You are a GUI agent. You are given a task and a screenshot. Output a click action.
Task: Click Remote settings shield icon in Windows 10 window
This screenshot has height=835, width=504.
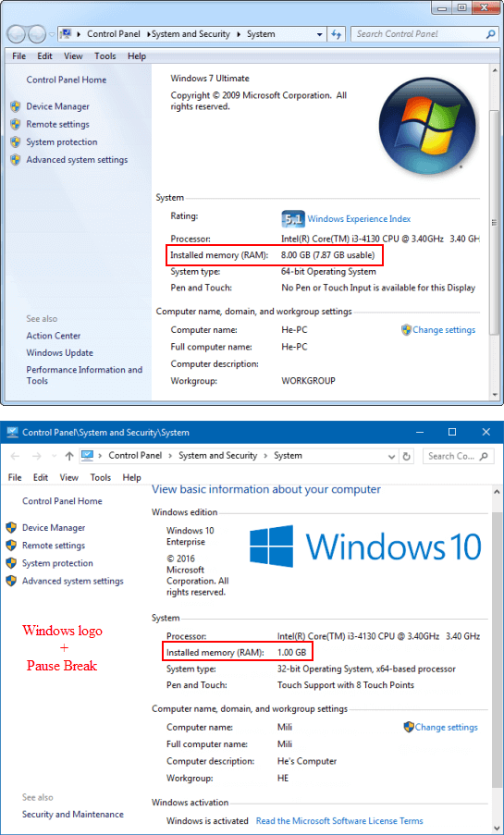click(x=11, y=546)
